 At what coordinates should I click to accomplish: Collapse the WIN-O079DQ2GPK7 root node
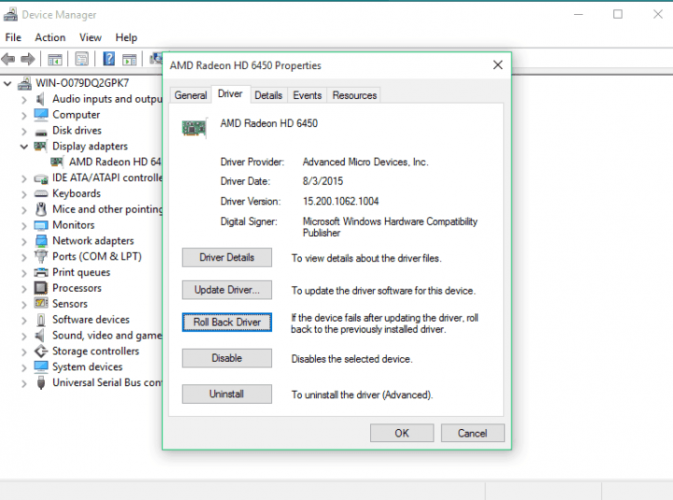[x=7, y=84]
